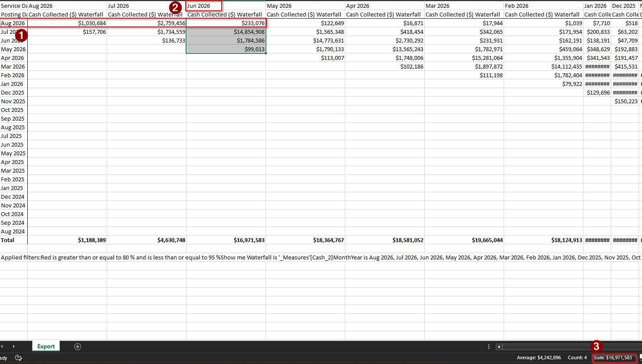This screenshot has height=364, width=642.
Task: Click the Sum value in the status bar
Action: pos(613,357)
